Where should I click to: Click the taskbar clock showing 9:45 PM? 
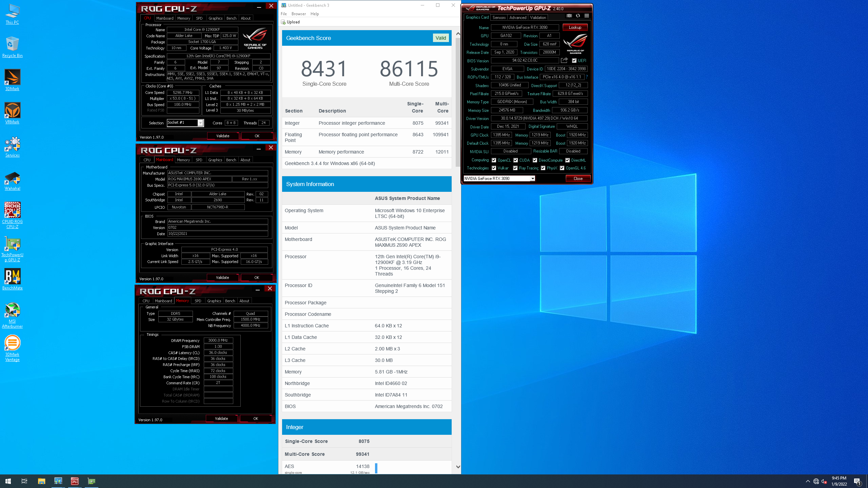[x=839, y=481]
